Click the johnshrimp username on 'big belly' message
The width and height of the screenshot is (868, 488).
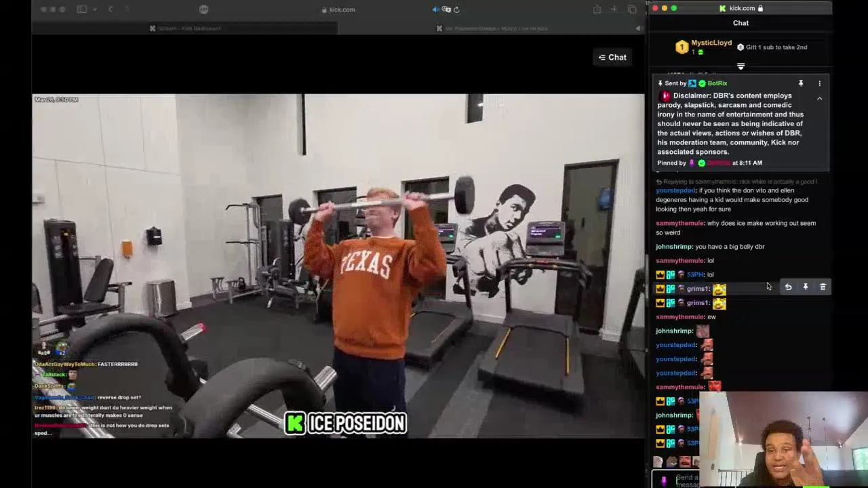click(674, 247)
